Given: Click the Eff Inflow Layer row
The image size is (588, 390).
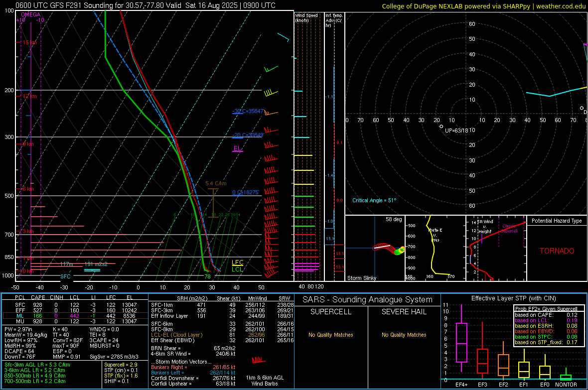Looking at the screenshot, I should pyautogui.click(x=222, y=316).
